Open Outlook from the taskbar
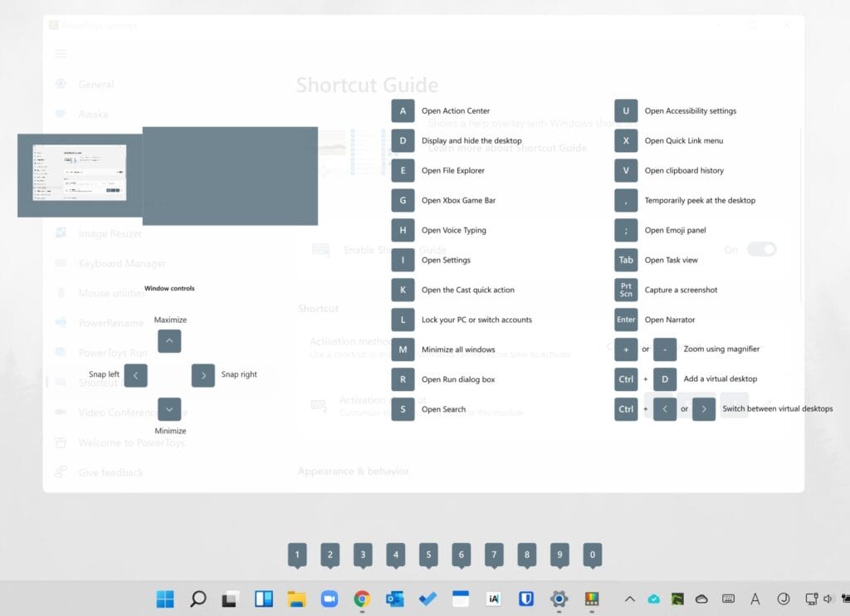This screenshot has height=616, width=850. pyautogui.click(x=394, y=599)
